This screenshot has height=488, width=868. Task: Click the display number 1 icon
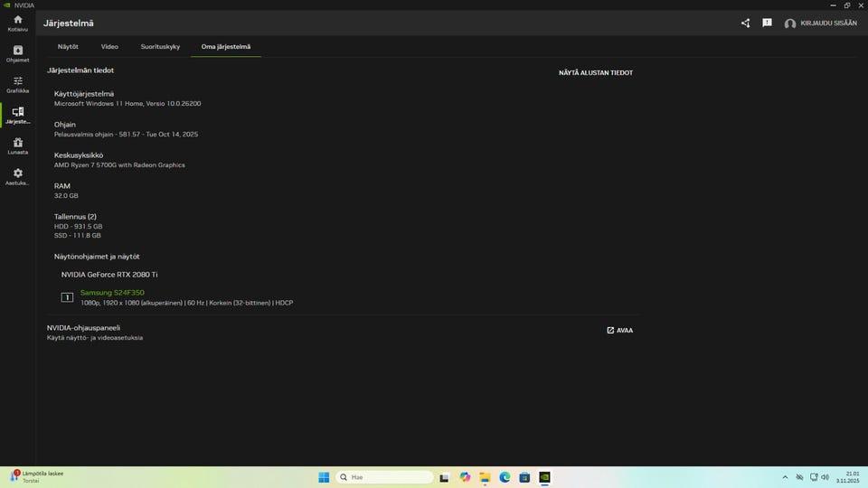tap(67, 297)
